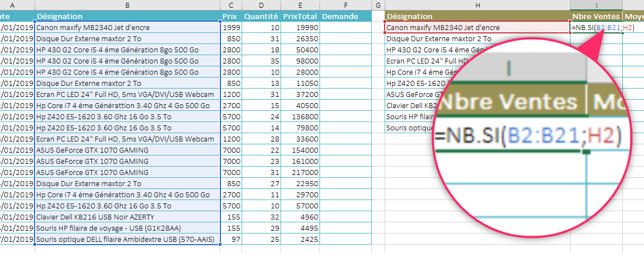644x253 pixels.
Task: Click the PrixTotal header cell
Action: click(x=300, y=17)
